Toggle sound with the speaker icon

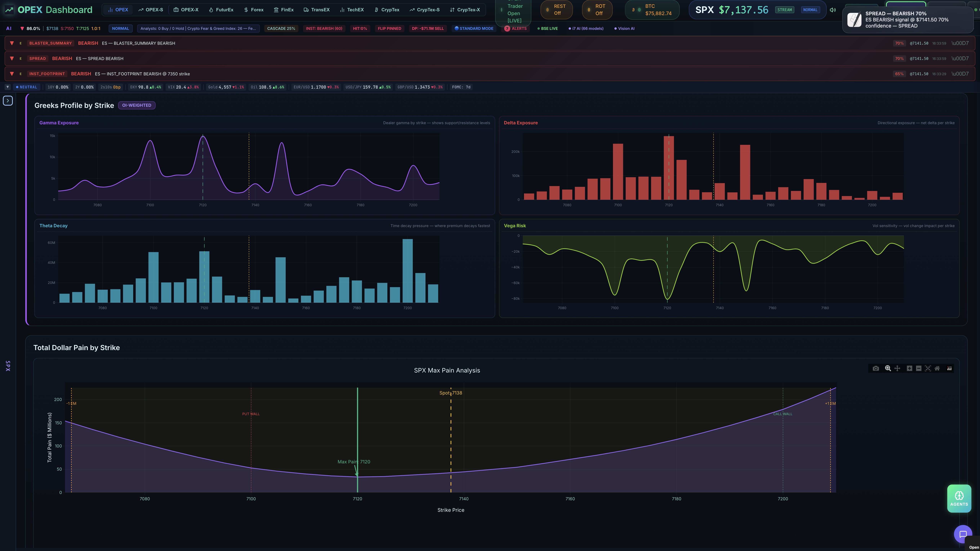pos(833,10)
